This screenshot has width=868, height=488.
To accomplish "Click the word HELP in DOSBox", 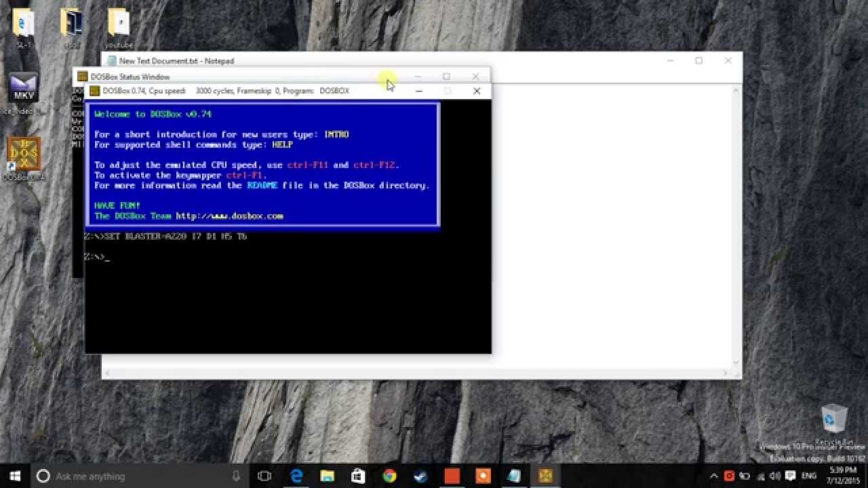I will 282,144.
